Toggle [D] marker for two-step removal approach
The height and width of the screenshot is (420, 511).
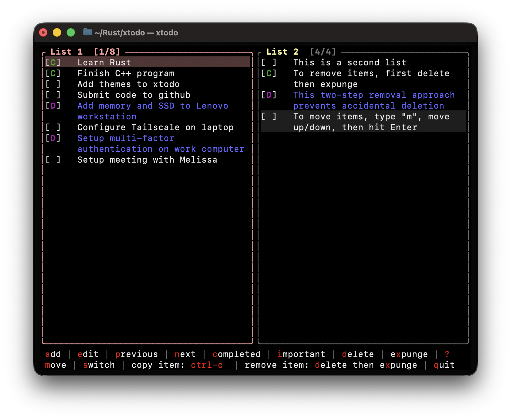pyautogui.click(x=269, y=95)
